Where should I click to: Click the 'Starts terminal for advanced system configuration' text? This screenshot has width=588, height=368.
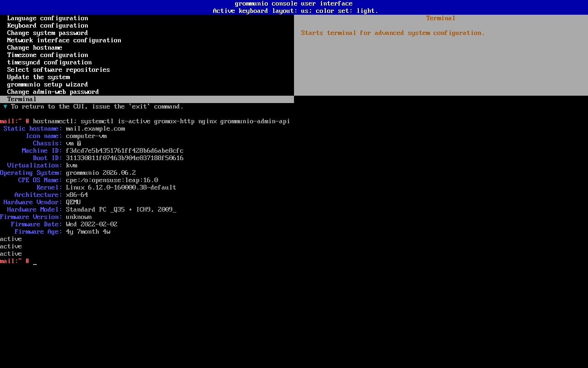(393, 33)
